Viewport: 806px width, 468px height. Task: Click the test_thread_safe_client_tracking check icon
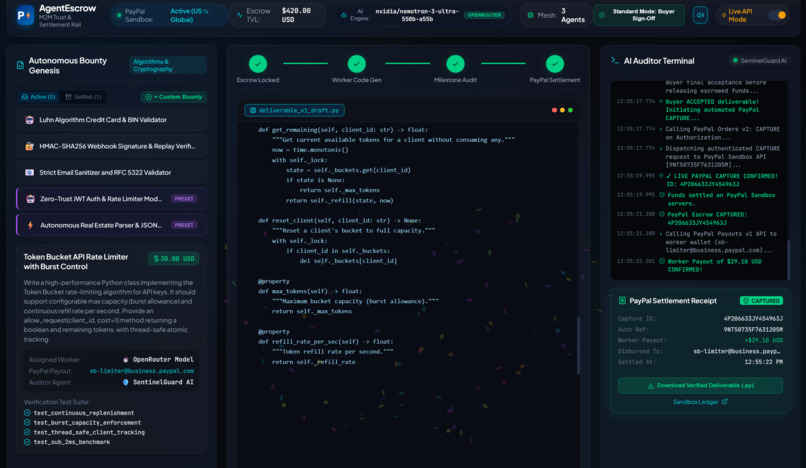tap(27, 432)
